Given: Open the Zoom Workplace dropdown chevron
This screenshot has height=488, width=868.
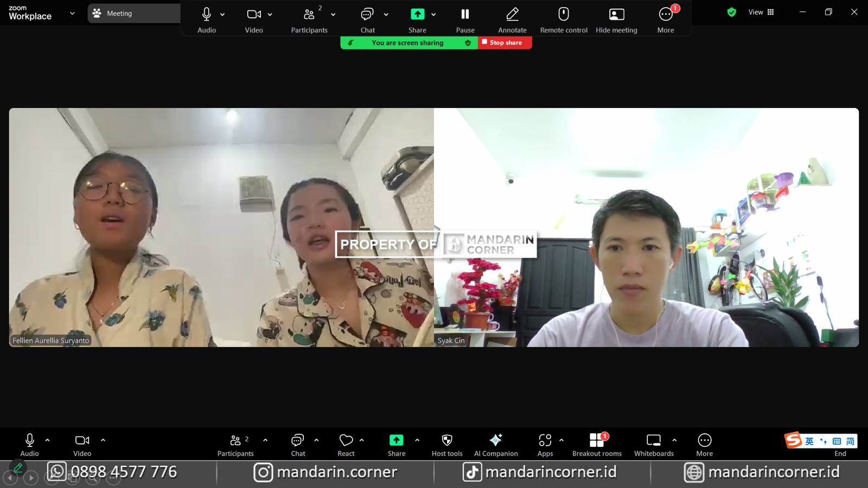Looking at the screenshot, I should [x=72, y=13].
